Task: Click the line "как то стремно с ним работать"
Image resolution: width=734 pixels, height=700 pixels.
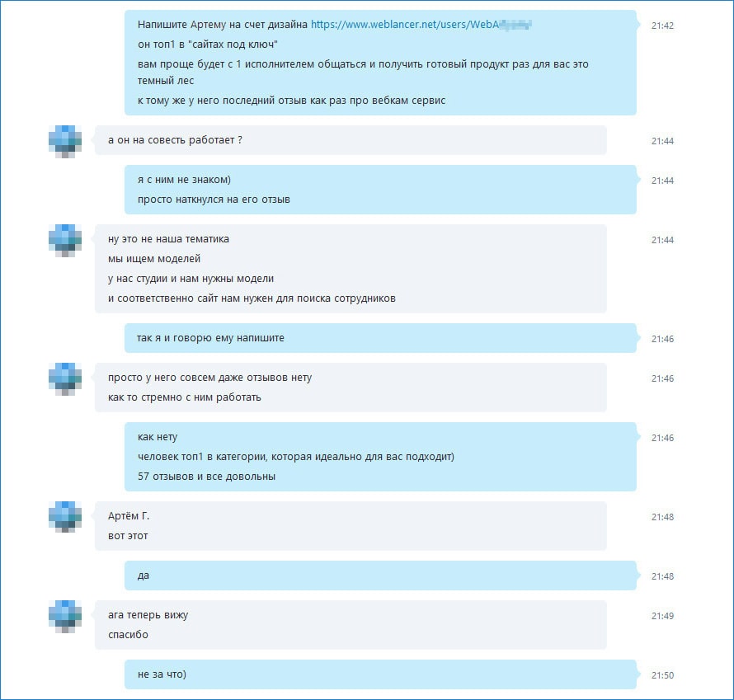Action: click(185, 397)
